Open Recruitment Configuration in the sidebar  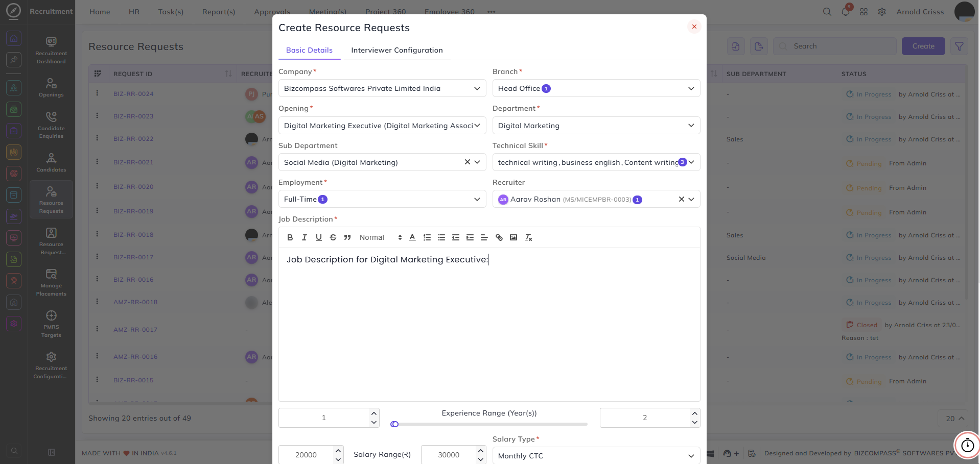[x=51, y=365]
